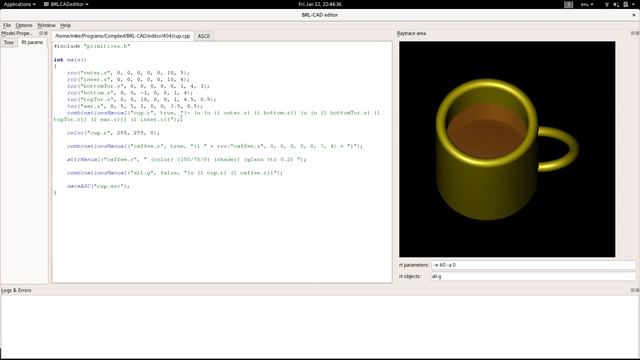
Task: Click the saveASC "cup.asc" code line
Action: tap(98, 186)
